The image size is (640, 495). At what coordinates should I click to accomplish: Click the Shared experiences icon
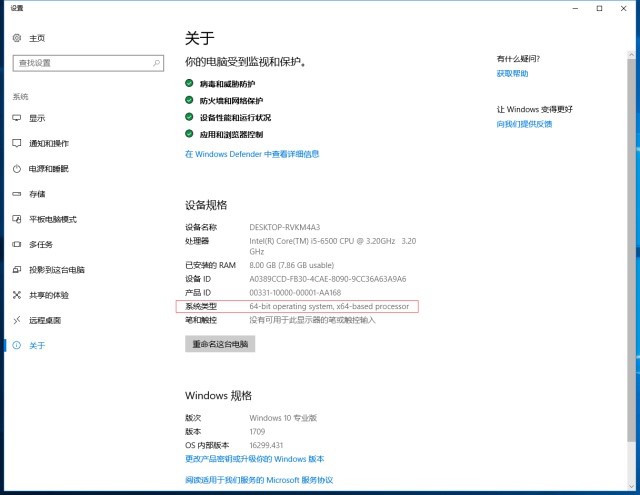click(17, 295)
